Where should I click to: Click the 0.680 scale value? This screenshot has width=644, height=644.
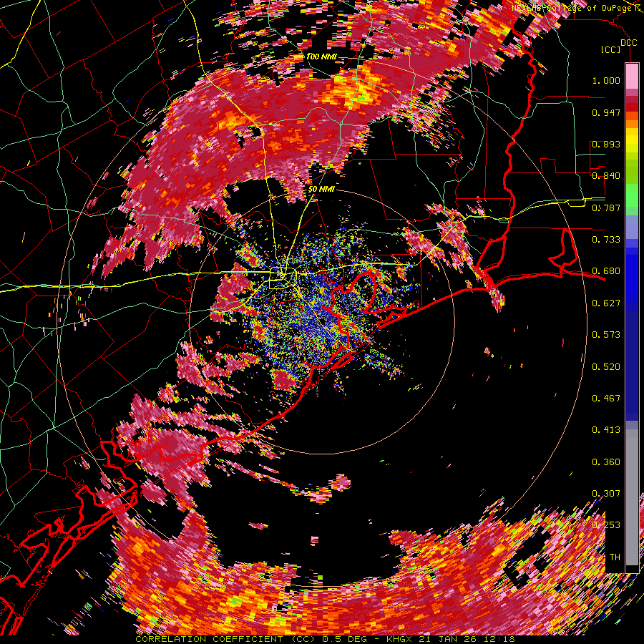pos(606,271)
